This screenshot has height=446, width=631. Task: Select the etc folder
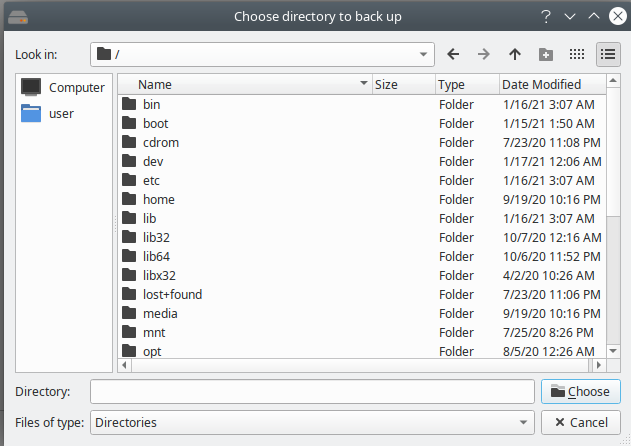tap(151, 180)
